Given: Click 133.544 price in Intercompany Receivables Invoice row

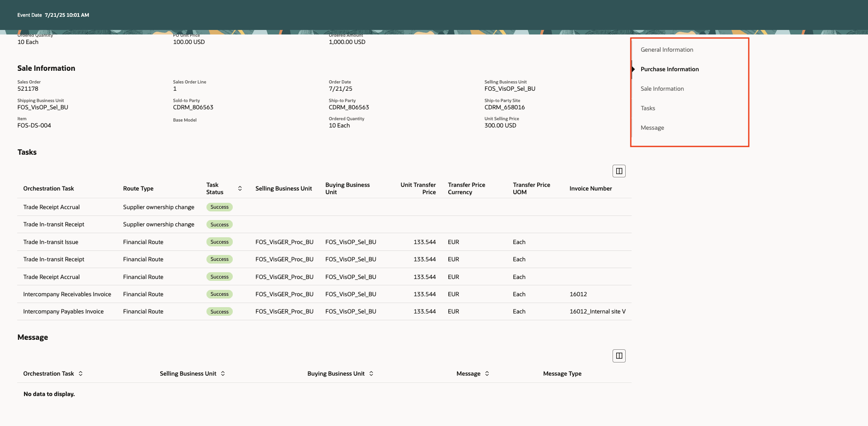Looking at the screenshot, I should [425, 294].
